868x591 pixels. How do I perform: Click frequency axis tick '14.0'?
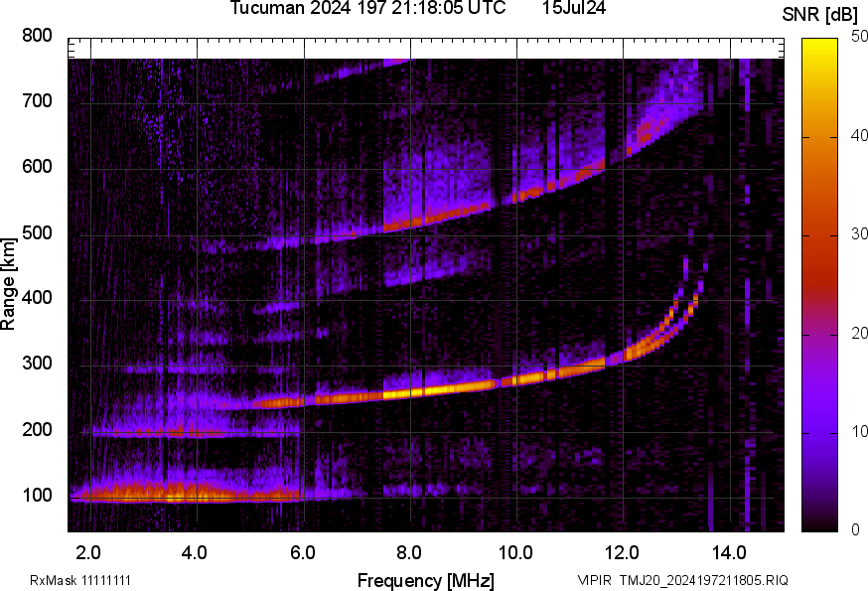pyautogui.click(x=729, y=553)
